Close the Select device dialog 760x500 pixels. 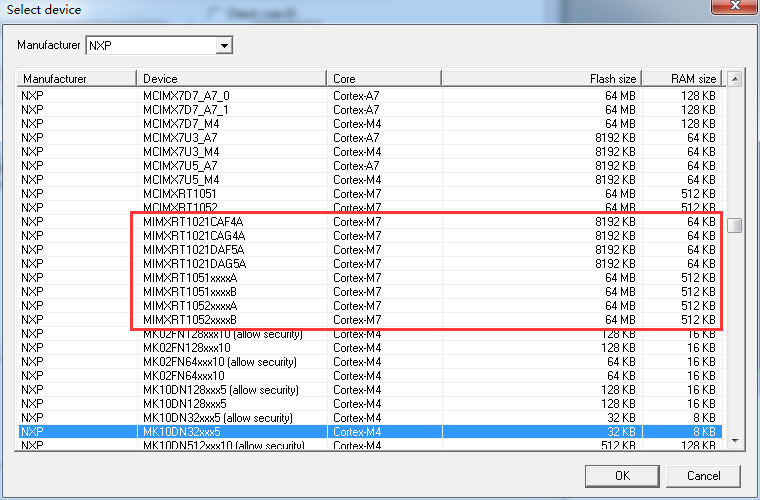(735, 6)
